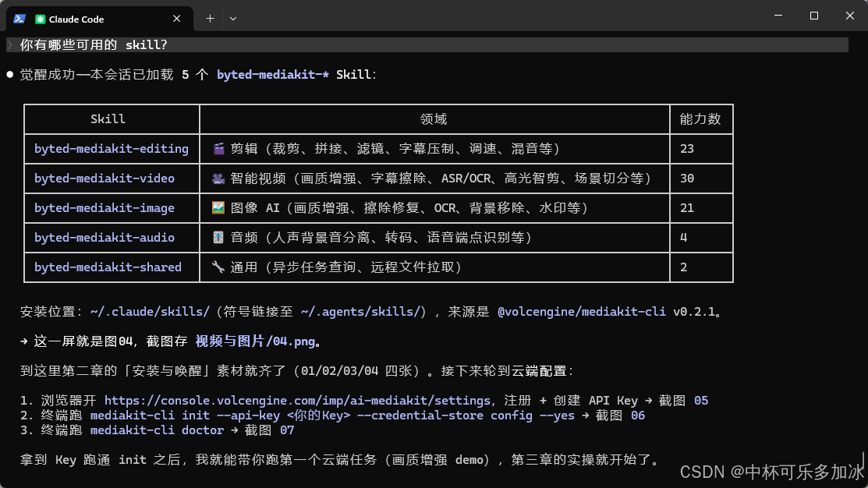Click byted-mediakit-audio skill name

pyautogui.click(x=104, y=237)
